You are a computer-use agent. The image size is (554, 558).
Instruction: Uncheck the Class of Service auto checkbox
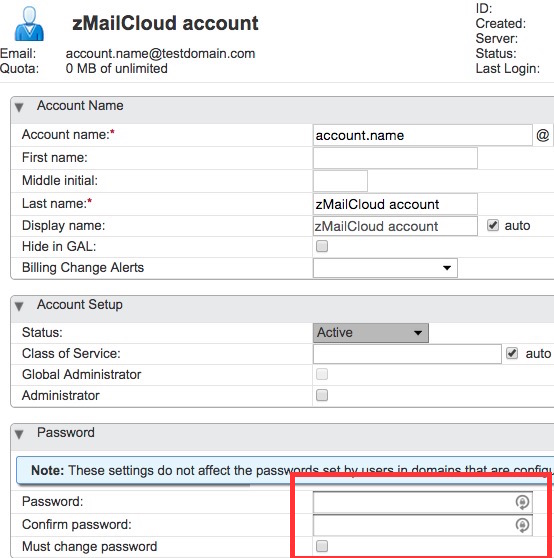click(x=512, y=353)
